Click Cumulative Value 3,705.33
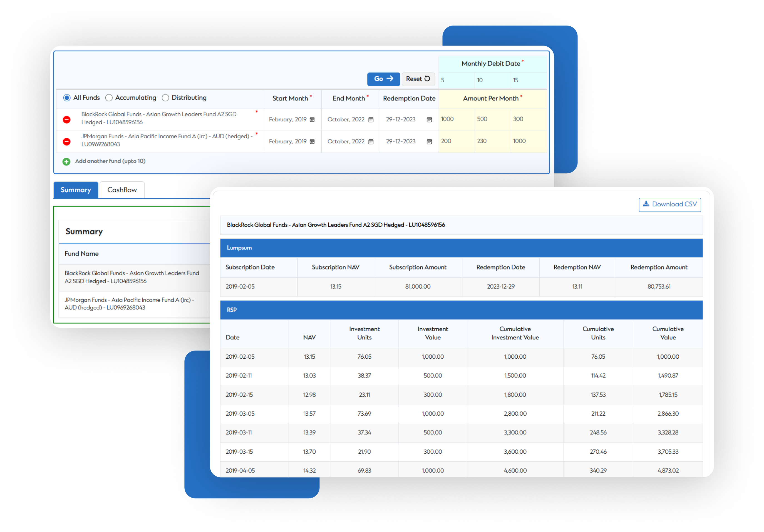This screenshot has width=764, height=532. [x=668, y=452]
